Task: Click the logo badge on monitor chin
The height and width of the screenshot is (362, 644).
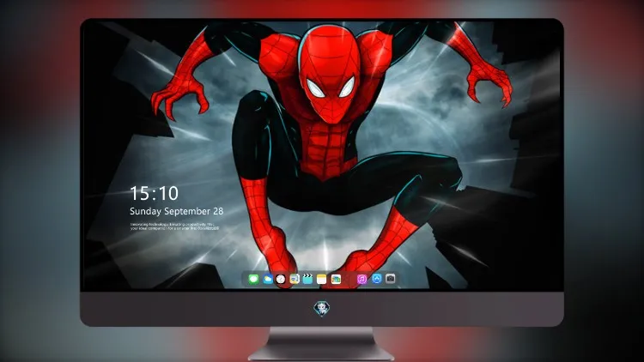Action: click(322, 308)
